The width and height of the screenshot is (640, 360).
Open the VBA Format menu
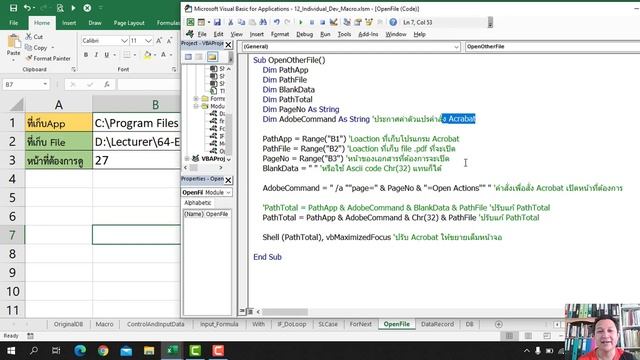coord(280,34)
